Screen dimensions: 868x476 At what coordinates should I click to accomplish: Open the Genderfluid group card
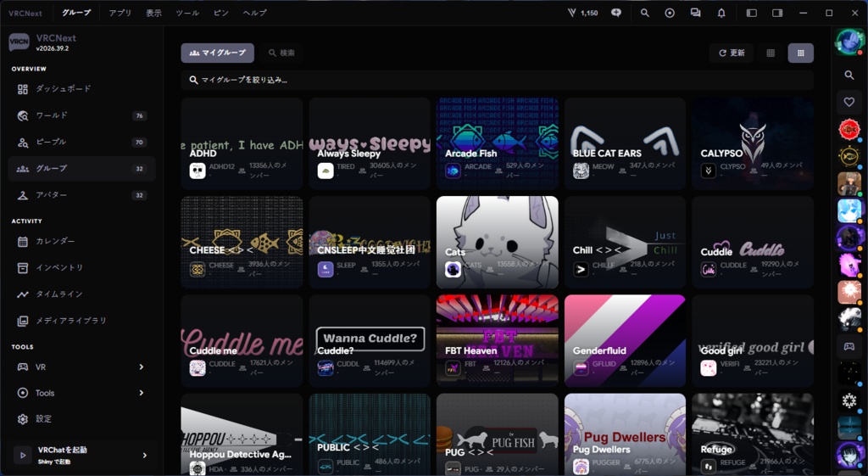625,341
